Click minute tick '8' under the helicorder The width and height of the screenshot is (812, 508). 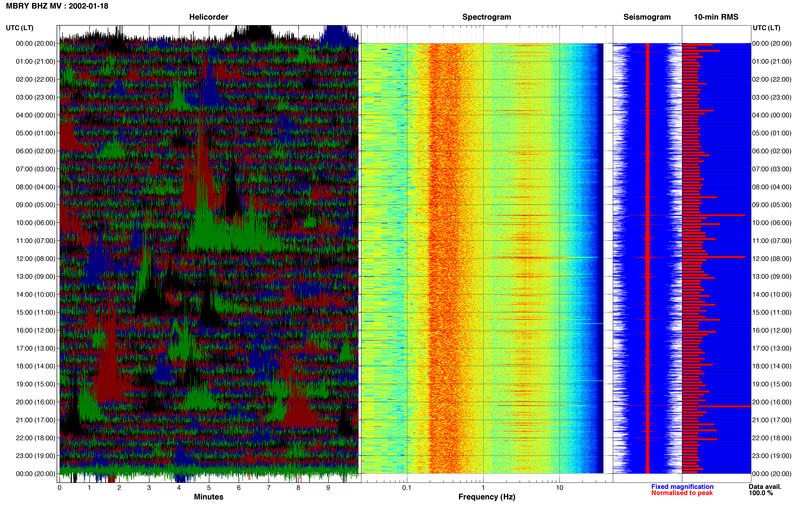click(298, 488)
